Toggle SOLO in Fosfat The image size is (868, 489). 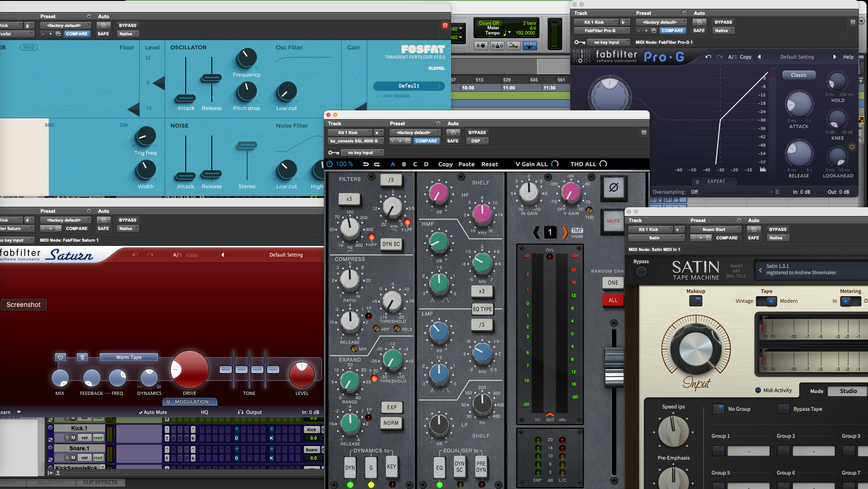(29, 48)
